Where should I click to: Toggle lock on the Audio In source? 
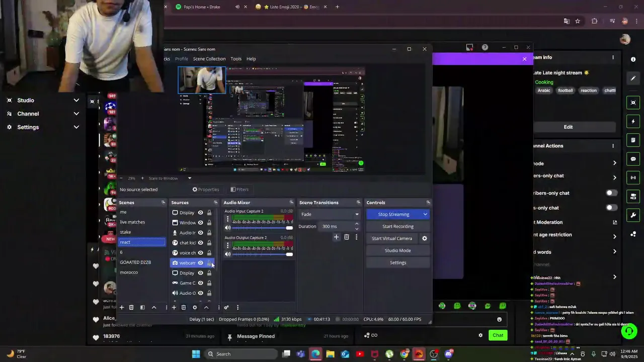(209, 233)
